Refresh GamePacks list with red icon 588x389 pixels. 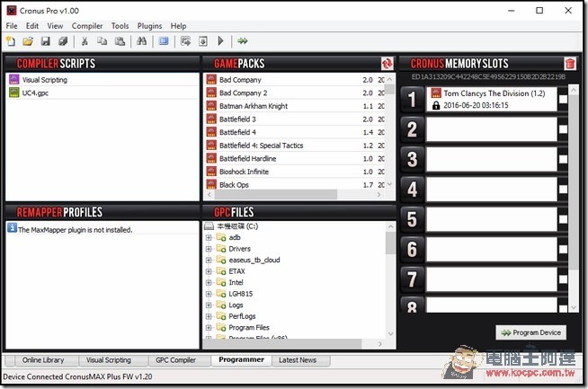[x=387, y=63]
